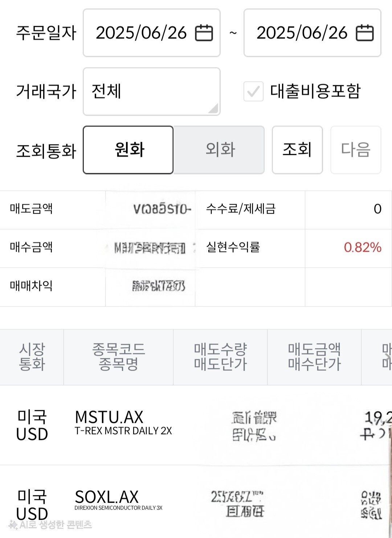Click the 매도금액 매수단가 column header
This screenshot has height=538, width=392.
[x=314, y=357]
